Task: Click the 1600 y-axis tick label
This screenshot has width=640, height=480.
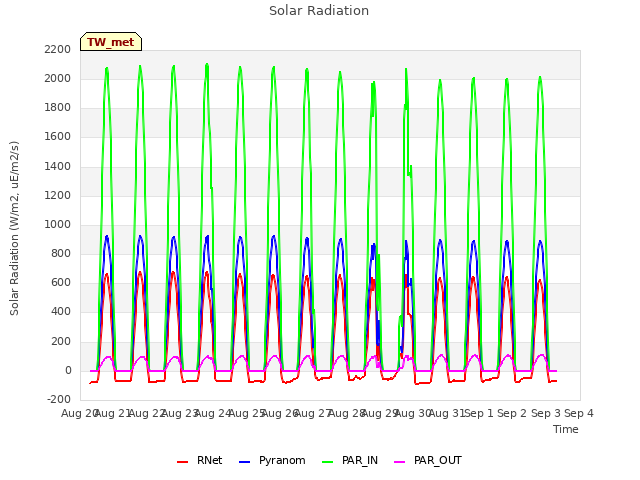Action: pyautogui.click(x=58, y=137)
